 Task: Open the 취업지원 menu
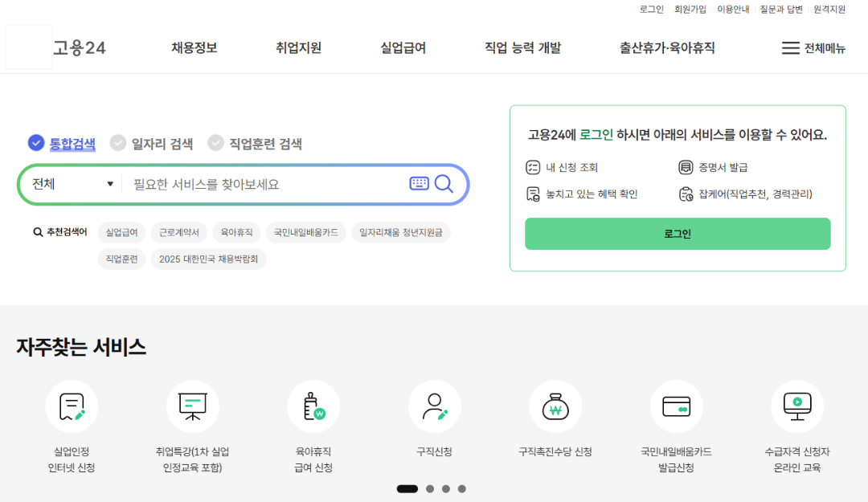click(x=299, y=48)
